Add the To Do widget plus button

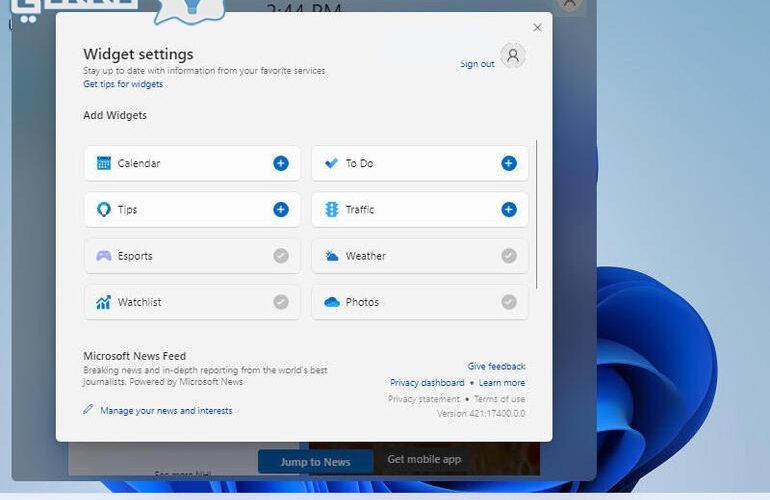509,164
